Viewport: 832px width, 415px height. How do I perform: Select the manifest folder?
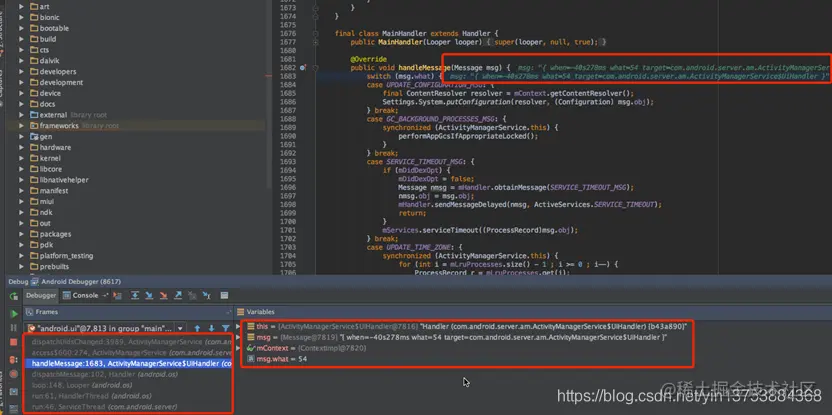49,191
